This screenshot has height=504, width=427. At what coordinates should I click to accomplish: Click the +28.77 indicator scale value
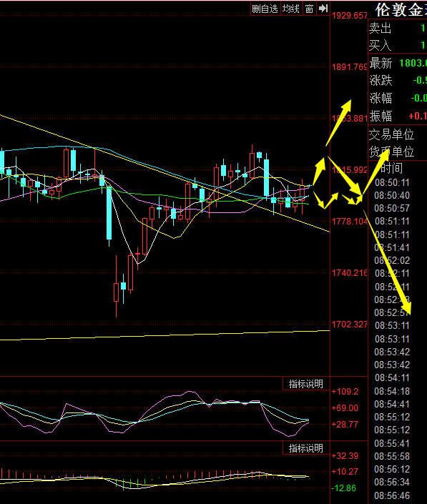(x=345, y=424)
